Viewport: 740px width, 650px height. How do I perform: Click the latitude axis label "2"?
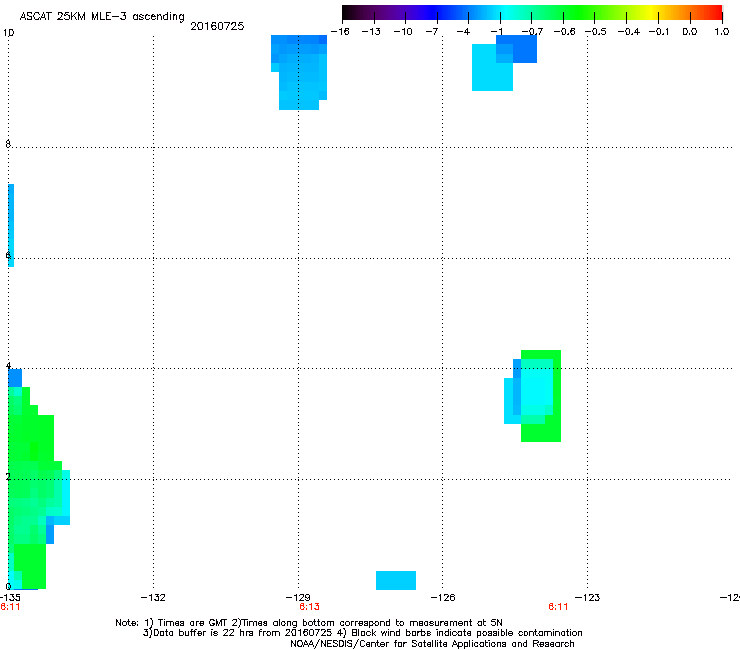(8, 477)
